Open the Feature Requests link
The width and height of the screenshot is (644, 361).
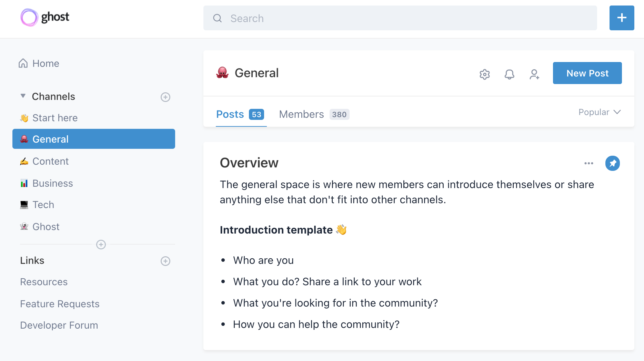click(60, 304)
